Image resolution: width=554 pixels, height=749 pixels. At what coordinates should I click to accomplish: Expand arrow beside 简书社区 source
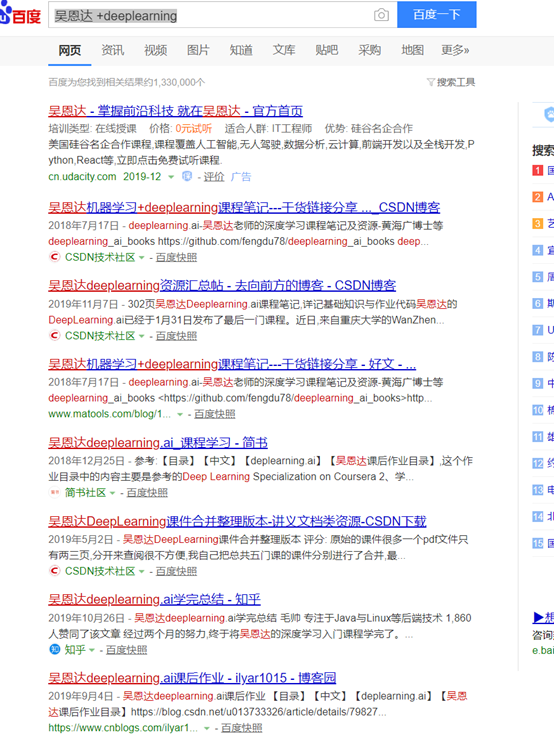(113, 493)
